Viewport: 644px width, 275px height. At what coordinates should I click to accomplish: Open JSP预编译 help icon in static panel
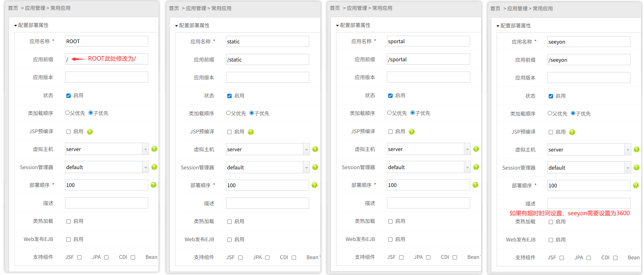point(251,132)
